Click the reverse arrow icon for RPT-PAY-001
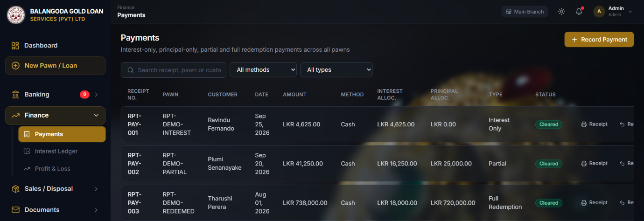The height and width of the screenshot is (221, 644). click(622, 124)
